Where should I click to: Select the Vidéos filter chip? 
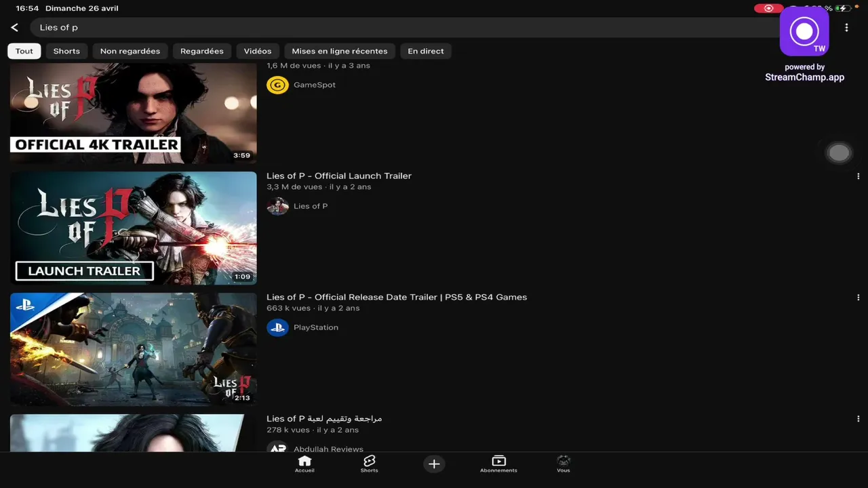[258, 51]
